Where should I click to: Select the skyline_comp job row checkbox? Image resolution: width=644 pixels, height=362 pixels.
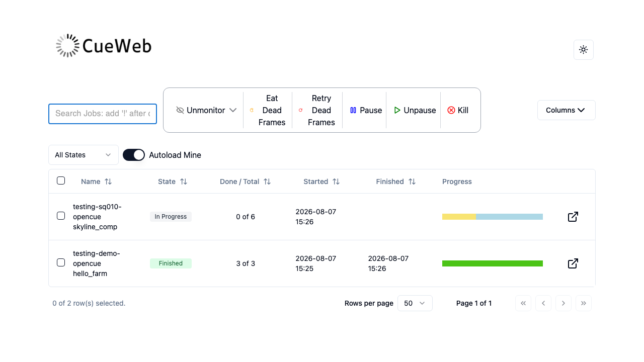[x=61, y=216]
